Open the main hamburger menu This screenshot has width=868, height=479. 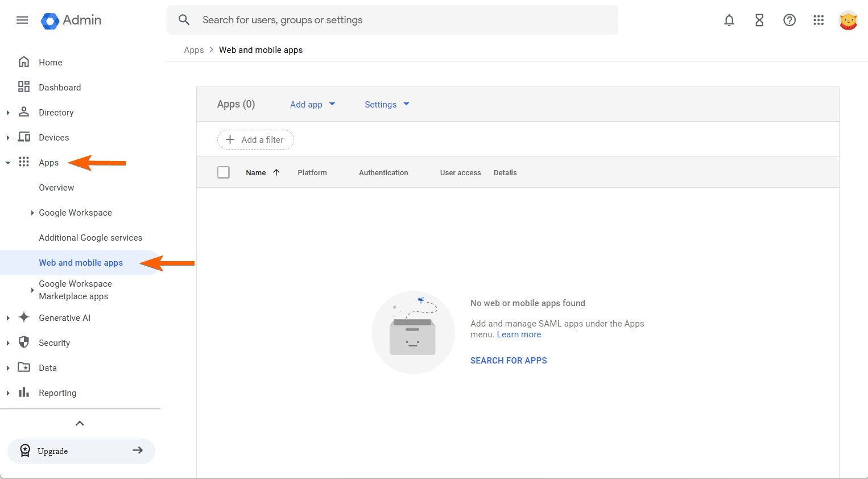coord(22,20)
